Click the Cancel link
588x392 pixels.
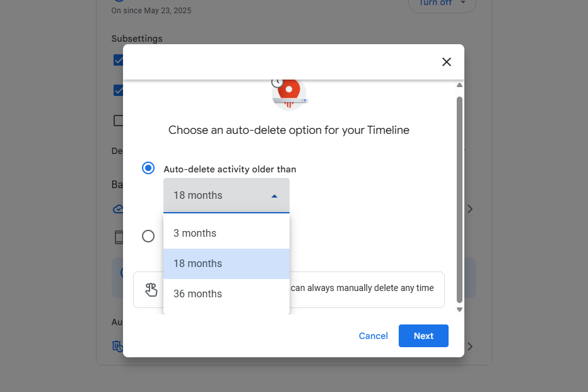click(x=373, y=336)
